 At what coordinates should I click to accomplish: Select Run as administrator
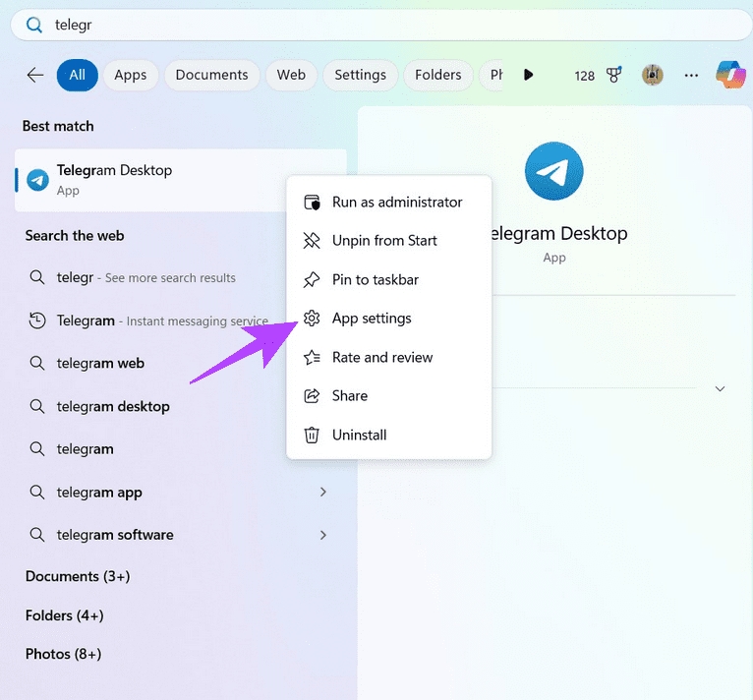(x=396, y=202)
